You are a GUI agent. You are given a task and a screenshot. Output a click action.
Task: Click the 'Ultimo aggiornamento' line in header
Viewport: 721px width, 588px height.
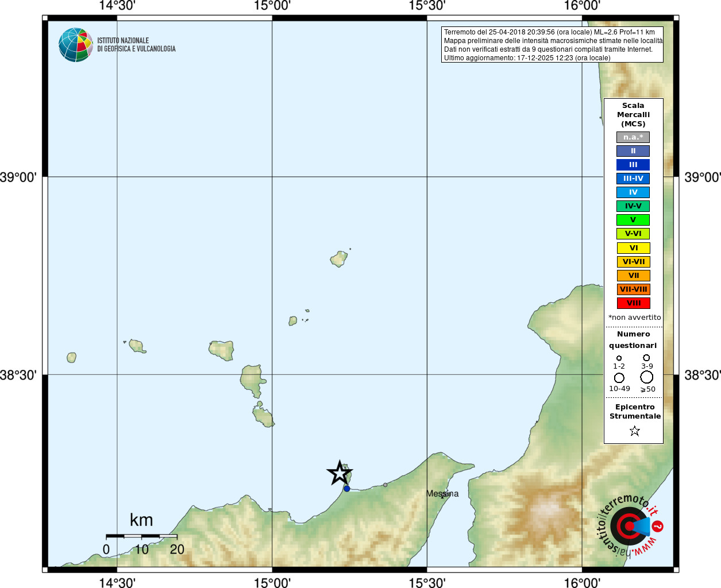[x=527, y=58]
